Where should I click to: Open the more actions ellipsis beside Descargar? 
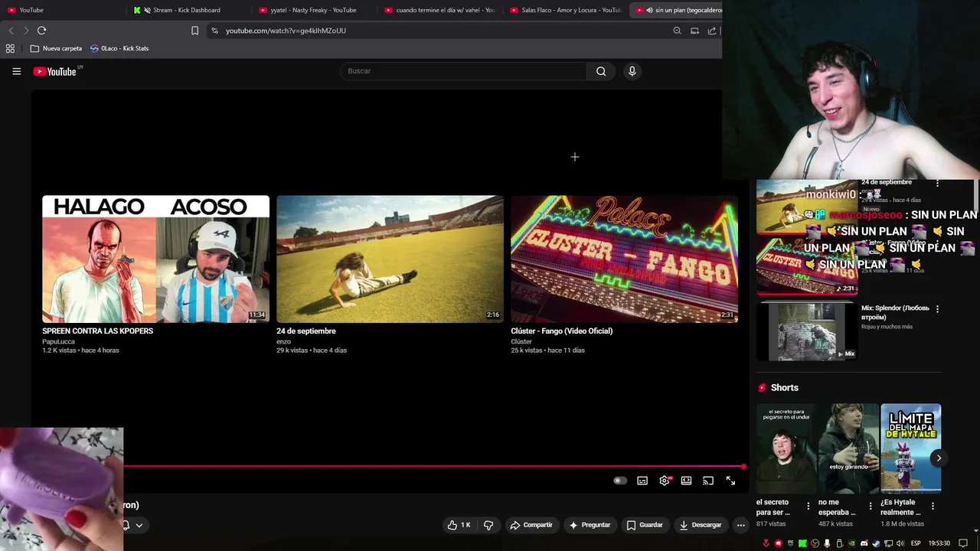click(x=740, y=525)
